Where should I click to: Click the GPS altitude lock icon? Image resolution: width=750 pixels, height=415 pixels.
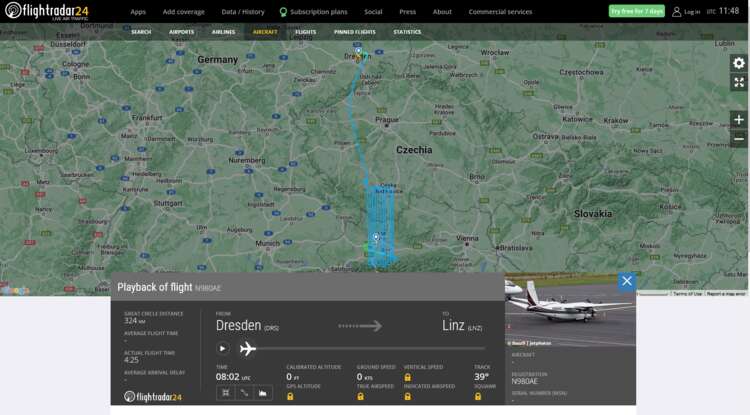coord(290,396)
